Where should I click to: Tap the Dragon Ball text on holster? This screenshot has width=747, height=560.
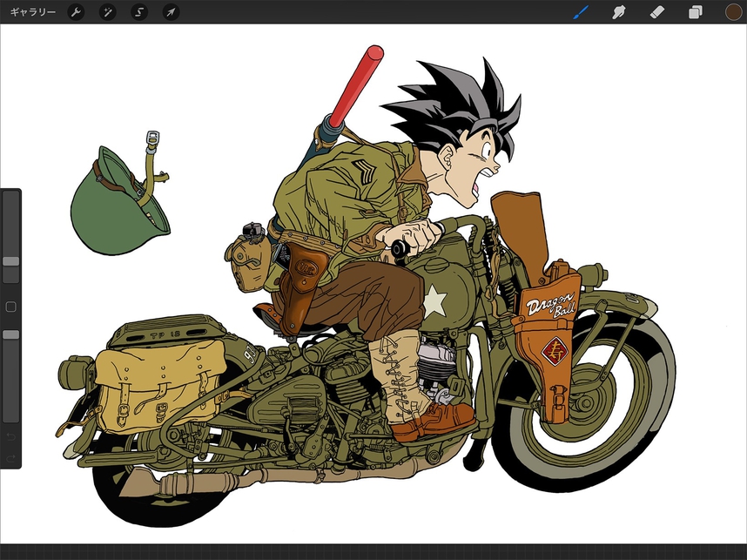pos(550,307)
